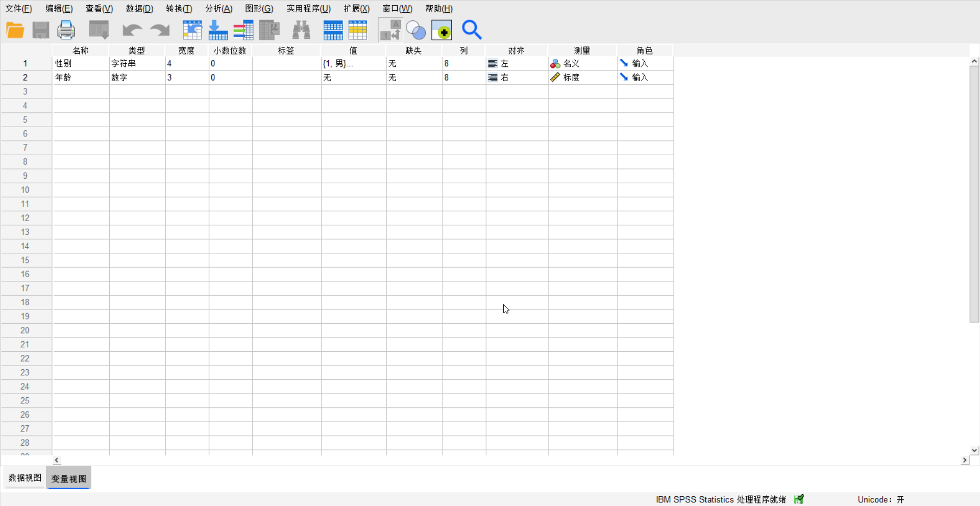Open the 文件(F) menu
The width and height of the screenshot is (980, 506).
(x=19, y=9)
